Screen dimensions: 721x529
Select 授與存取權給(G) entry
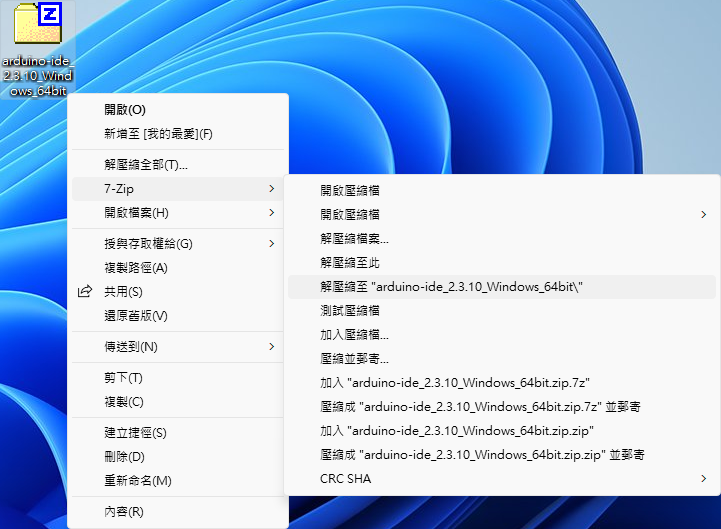point(178,243)
